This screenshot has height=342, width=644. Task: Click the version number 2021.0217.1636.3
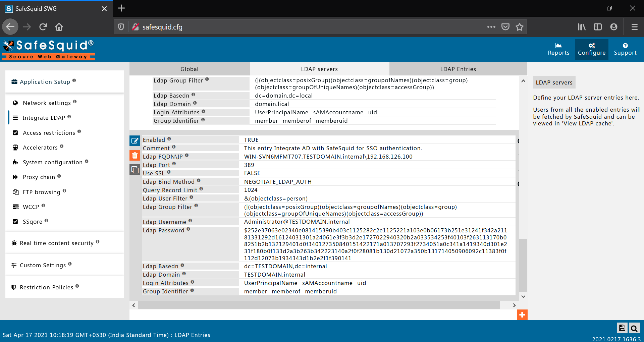point(616,339)
